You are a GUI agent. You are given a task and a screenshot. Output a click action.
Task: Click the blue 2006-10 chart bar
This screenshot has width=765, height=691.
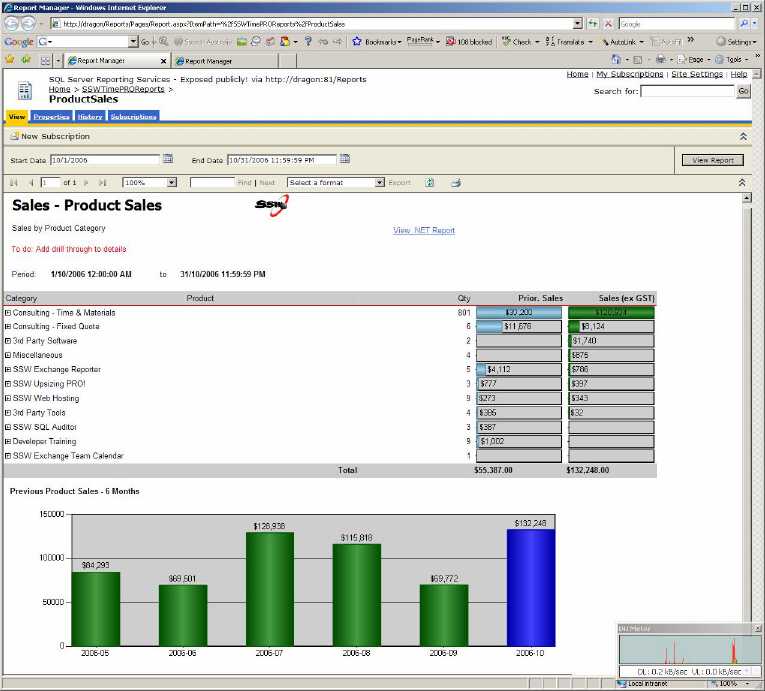tap(530, 587)
